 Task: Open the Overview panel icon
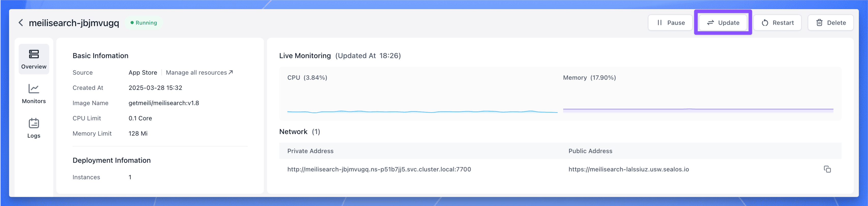pyautogui.click(x=34, y=54)
